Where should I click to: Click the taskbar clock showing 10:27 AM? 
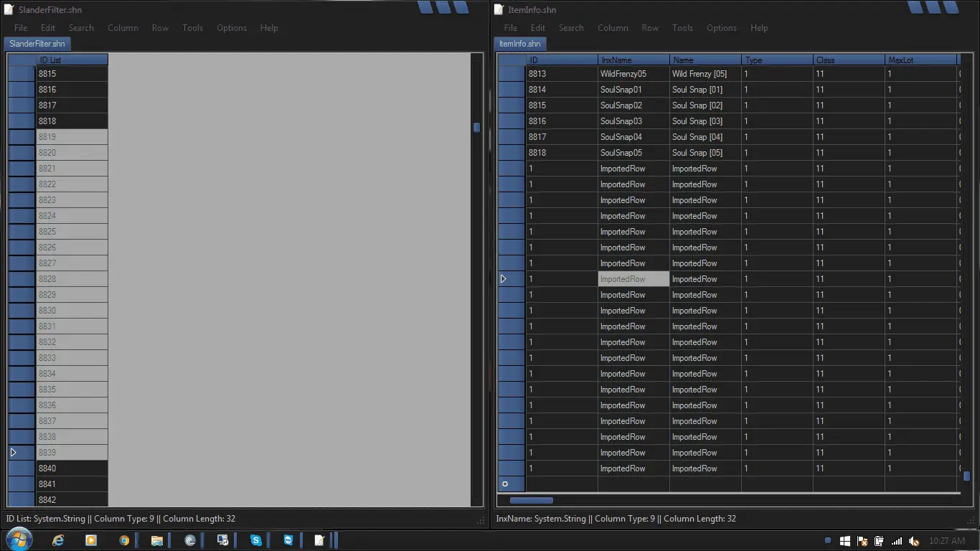point(947,541)
